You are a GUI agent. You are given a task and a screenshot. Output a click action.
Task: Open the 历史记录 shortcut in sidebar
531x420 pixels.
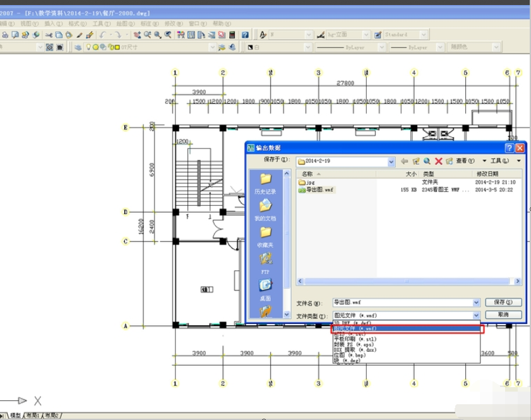pyautogui.click(x=265, y=184)
